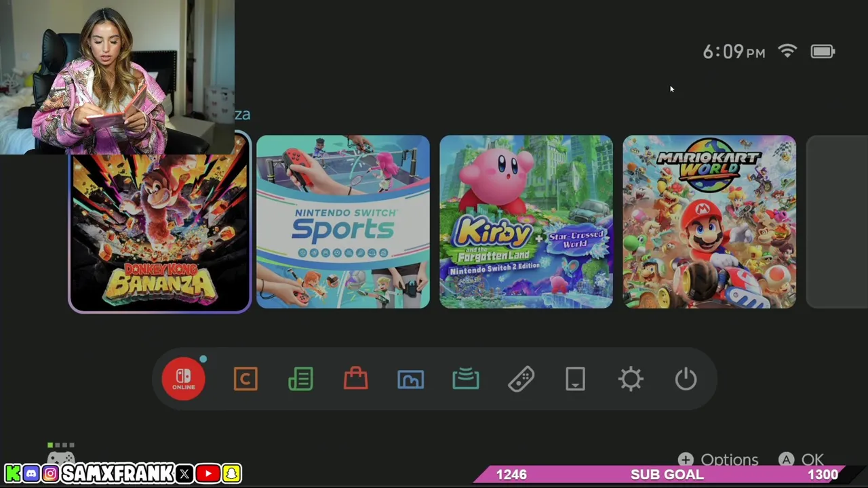Open System Settings gear icon
The width and height of the screenshot is (868, 488).
point(631,379)
